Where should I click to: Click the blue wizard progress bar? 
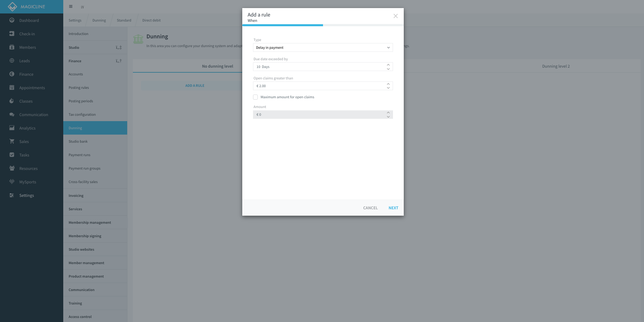point(283,25)
